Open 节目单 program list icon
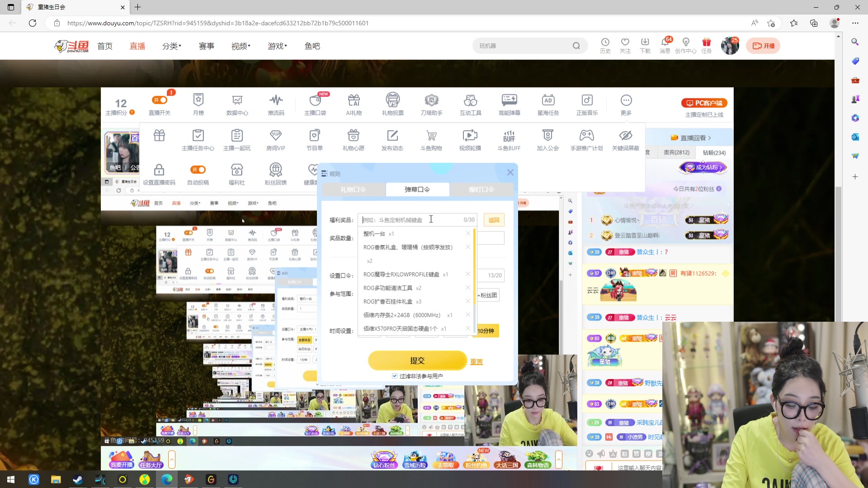Image resolution: width=868 pixels, height=488 pixels. (x=315, y=140)
